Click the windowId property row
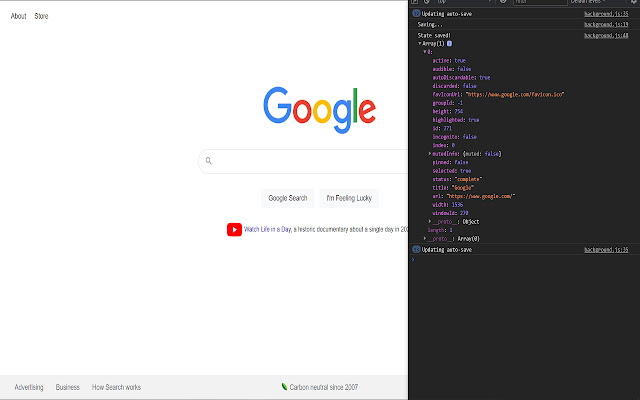Viewport: 640px width, 400px height. click(450, 213)
